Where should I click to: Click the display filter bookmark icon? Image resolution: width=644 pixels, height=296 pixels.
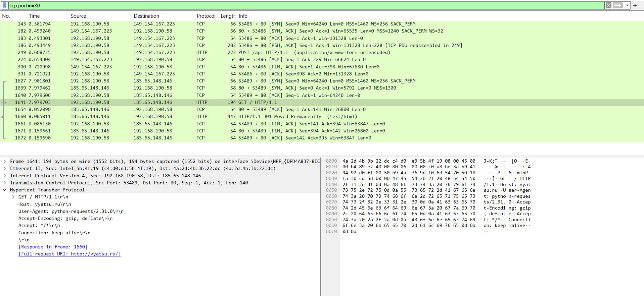pyautogui.click(x=5, y=5)
